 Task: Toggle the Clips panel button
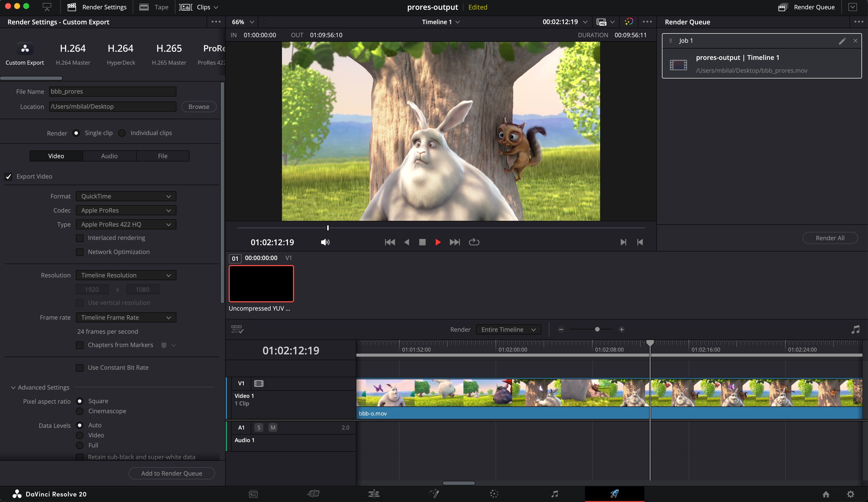pos(199,7)
